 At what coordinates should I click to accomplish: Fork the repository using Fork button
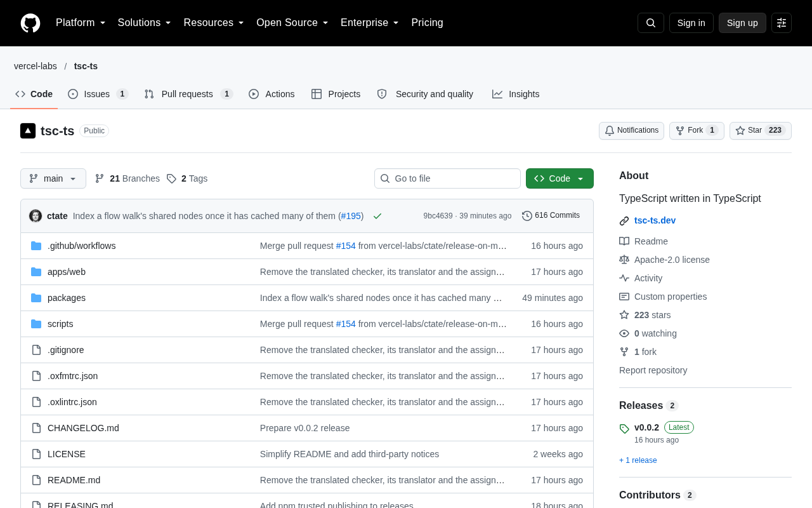pyautogui.click(x=697, y=131)
